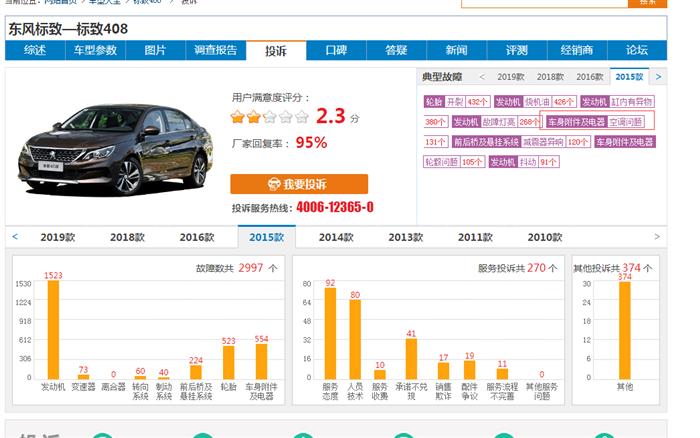700x438 pixels.
Task: Open the 口碑 tab
Action: [x=336, y=50]
